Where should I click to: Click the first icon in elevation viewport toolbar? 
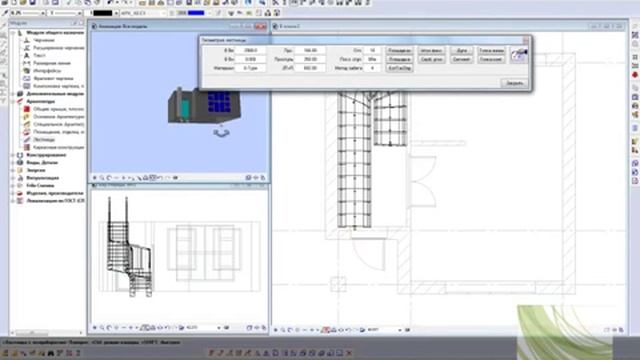click(x=95, y=327)
